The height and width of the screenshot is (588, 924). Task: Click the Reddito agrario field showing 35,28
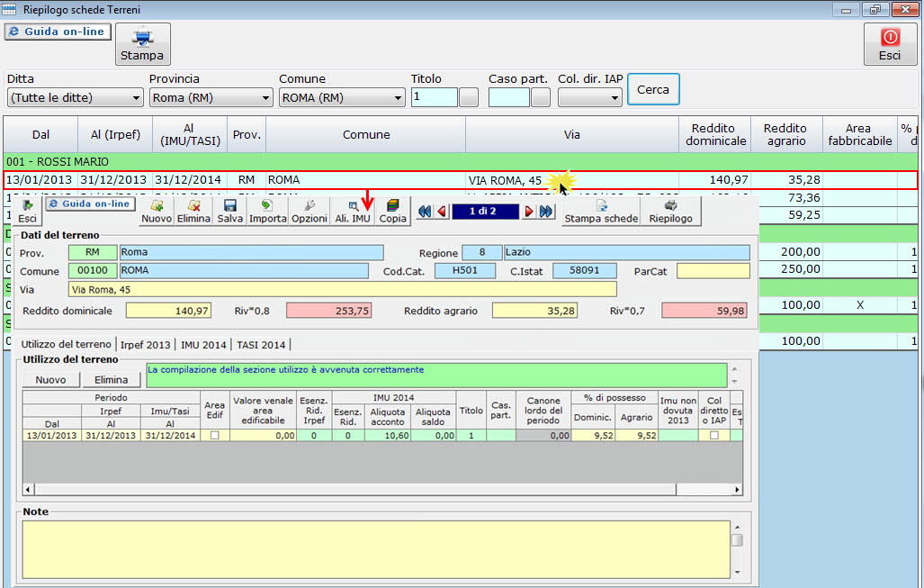click(534, 311)
